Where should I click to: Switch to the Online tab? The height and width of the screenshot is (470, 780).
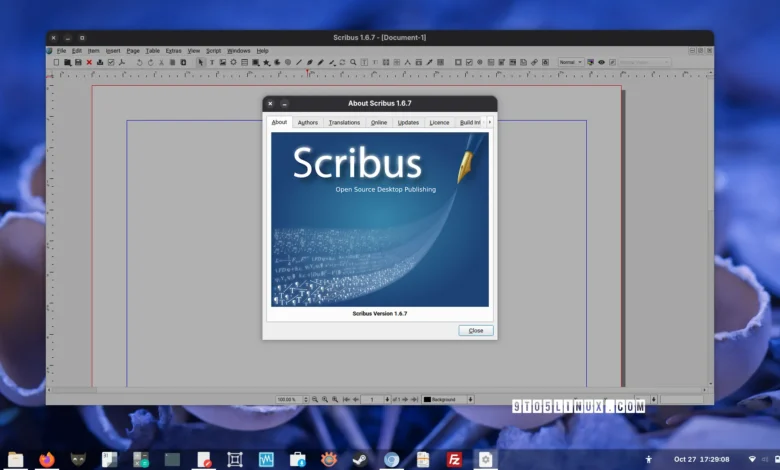379,122
